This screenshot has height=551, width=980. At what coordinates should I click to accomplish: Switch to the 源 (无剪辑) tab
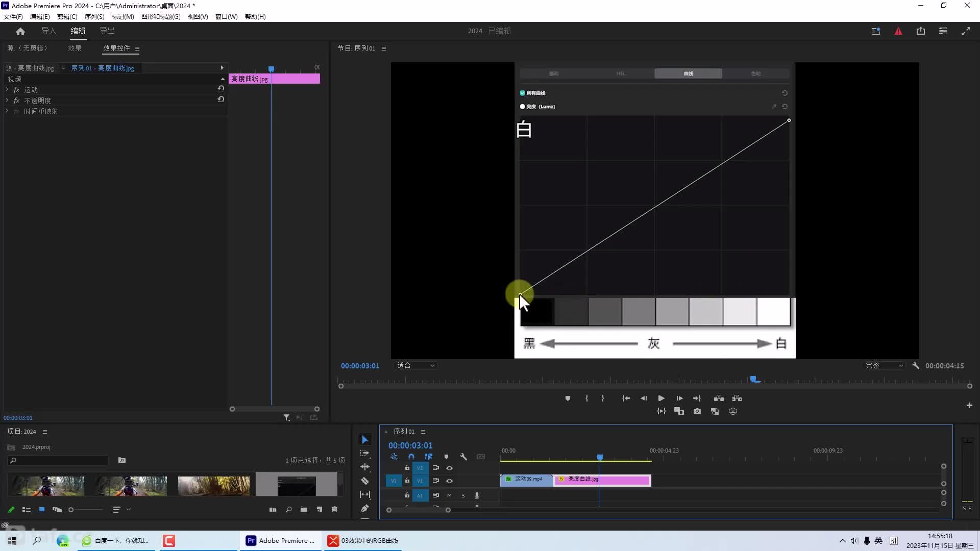coord(27,48)
